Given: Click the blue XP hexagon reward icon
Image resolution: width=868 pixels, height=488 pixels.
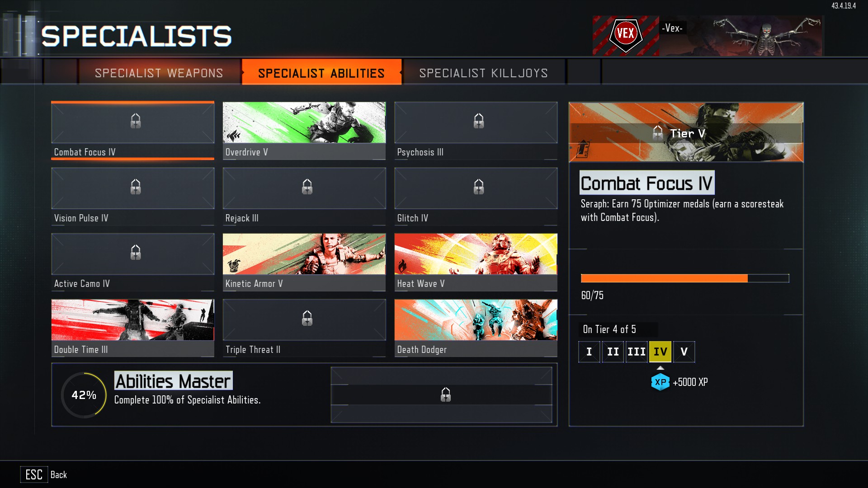Looking at the screenshot, I should (660, 382).
